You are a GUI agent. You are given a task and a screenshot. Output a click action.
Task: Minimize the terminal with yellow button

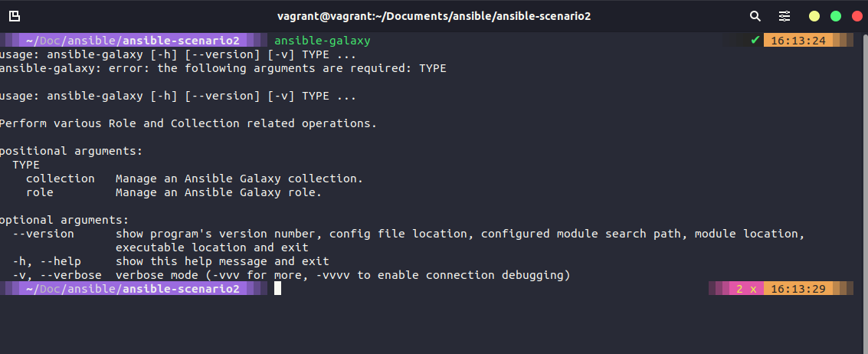[x=814, y=16]
